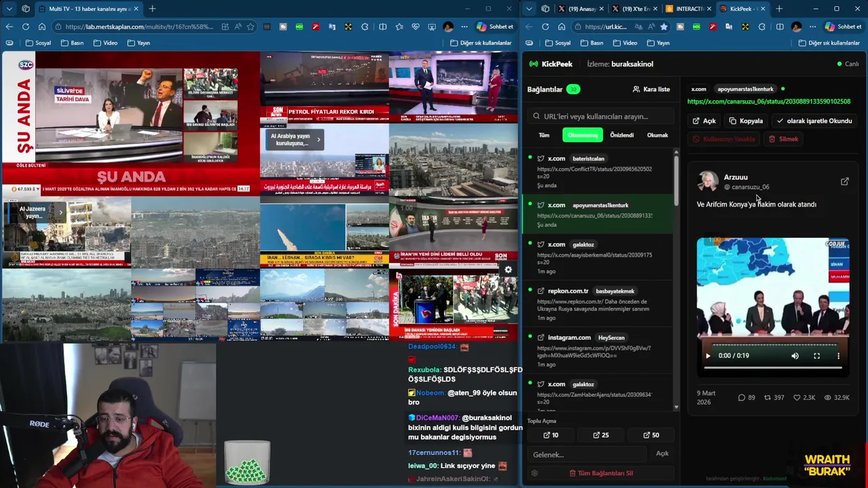Click the ban user button
868x488 pixels.
click(x=724, y=139)
